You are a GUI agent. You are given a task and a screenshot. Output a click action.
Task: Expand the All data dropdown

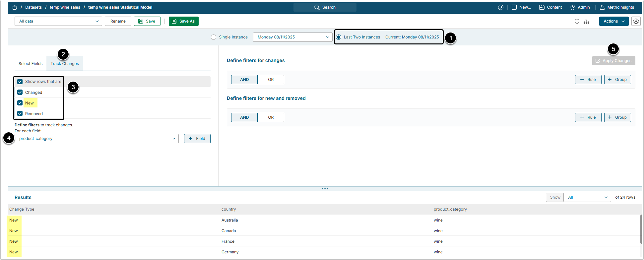coord(58,21)
